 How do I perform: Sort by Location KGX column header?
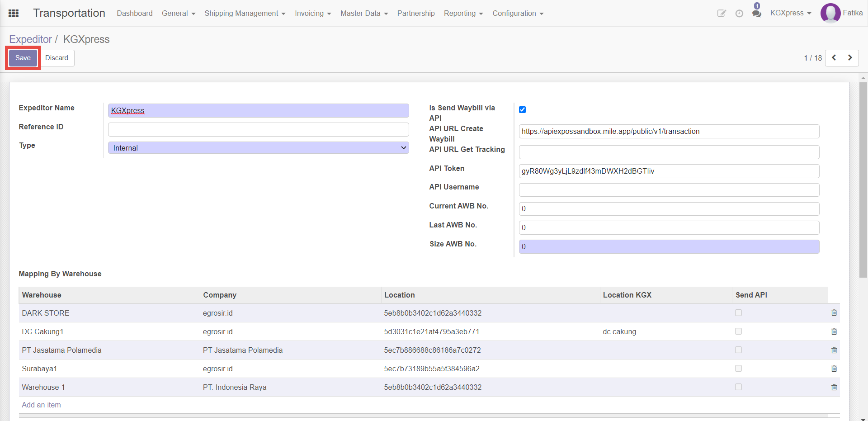pyautogui.click(x=666, y=295)
